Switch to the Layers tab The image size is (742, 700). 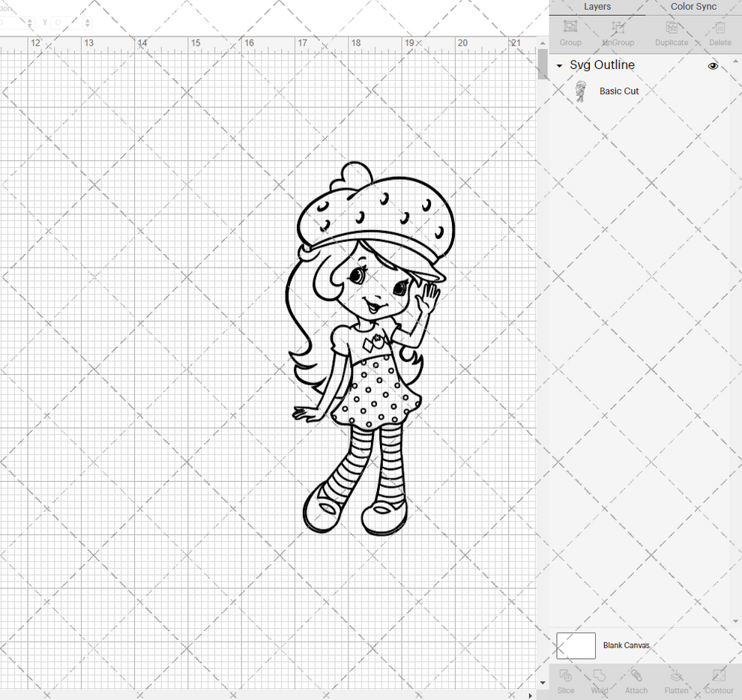click(597, 7)
